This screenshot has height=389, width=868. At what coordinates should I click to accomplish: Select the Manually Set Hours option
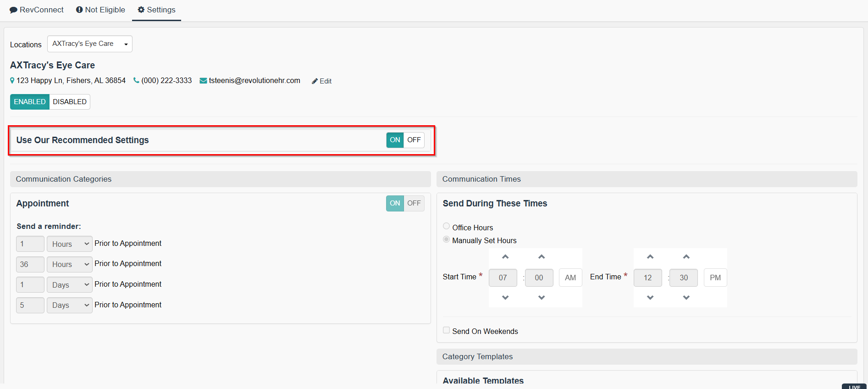pyautogui.click(x=446, y=239)
